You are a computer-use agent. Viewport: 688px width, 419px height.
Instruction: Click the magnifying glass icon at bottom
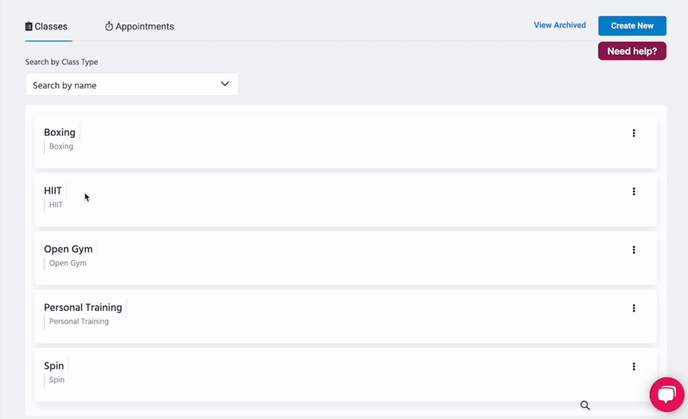[x=585, y=405]
